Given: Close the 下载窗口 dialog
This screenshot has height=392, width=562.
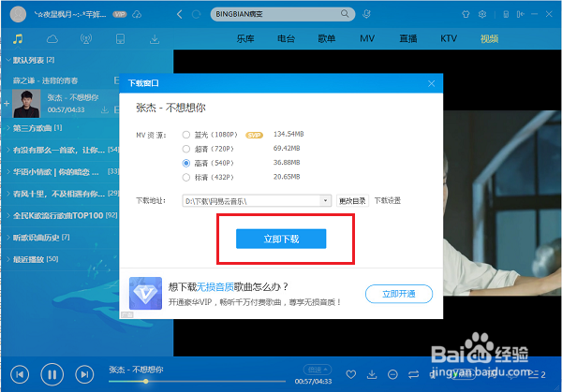Looking at the screenshot, I should [x=431, y=83].
